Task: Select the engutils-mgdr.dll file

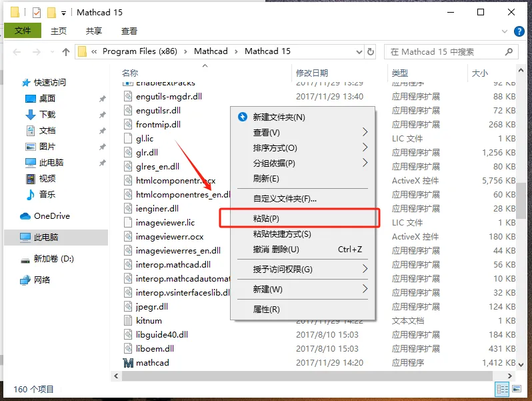Action: coord(169,97)
